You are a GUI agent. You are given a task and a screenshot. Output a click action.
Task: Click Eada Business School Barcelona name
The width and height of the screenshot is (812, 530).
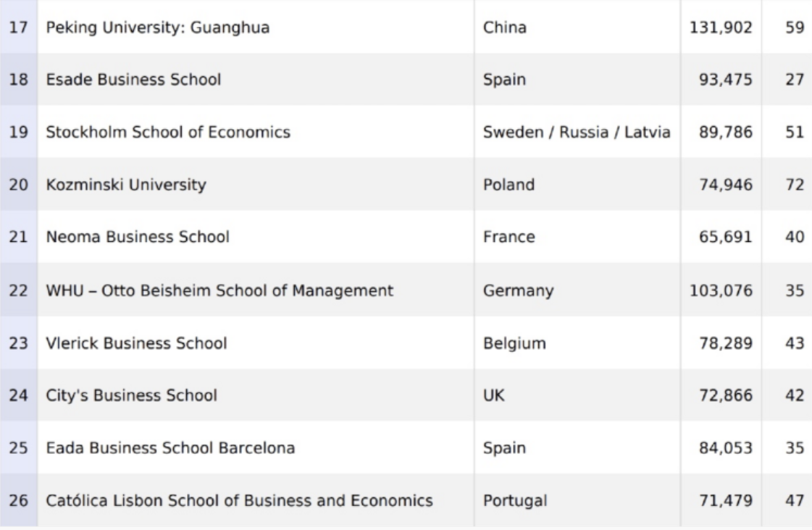point(170,447)
